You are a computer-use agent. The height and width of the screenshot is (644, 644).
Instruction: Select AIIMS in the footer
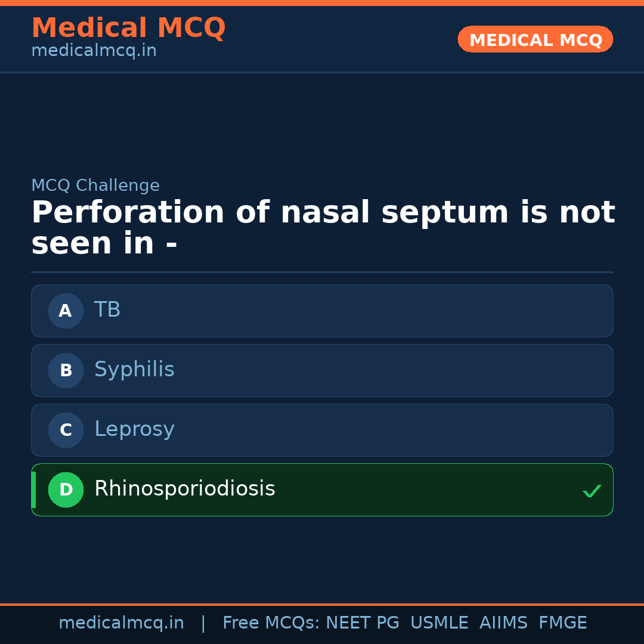503,623
